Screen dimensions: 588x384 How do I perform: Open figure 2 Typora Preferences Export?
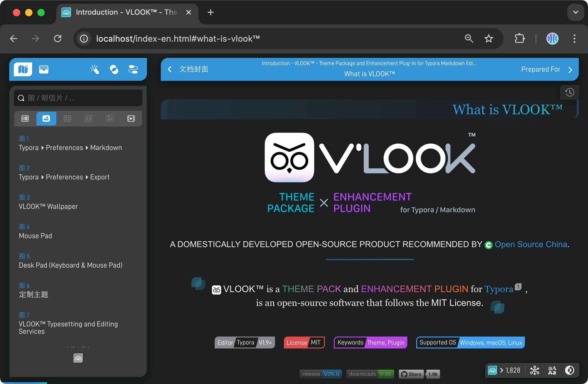64,173
